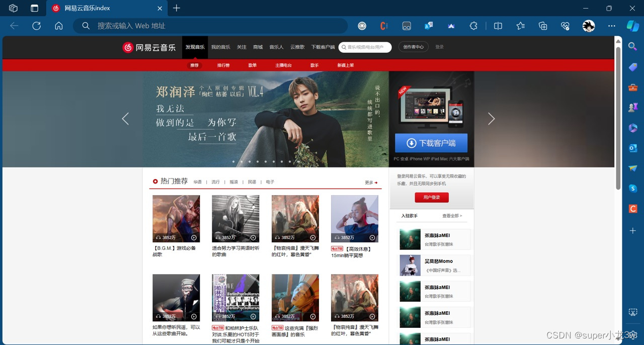Open the Games chess-piece sidebar icon

(x=633, y=107)
